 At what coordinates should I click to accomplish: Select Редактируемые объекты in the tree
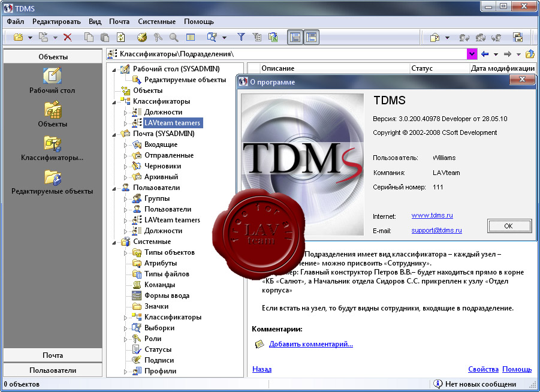pos(185,80)
